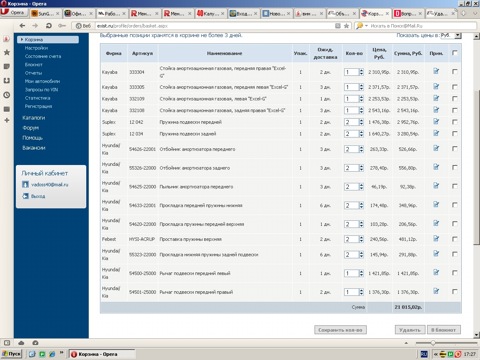Image resolution: width=480 pixels, height=360 pixels.
Task: Click the plus icon in Opera sidebar
Action: [7, 120]
